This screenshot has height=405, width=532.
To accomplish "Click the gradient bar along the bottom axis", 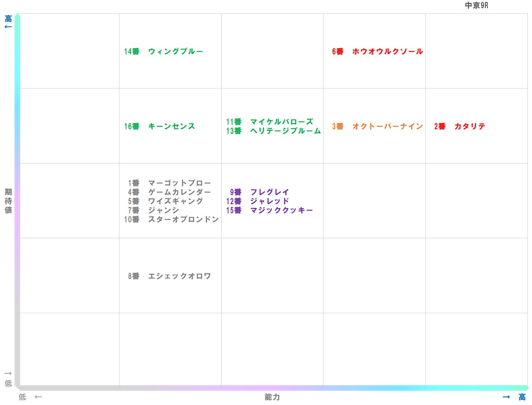I will pos(272,388).
